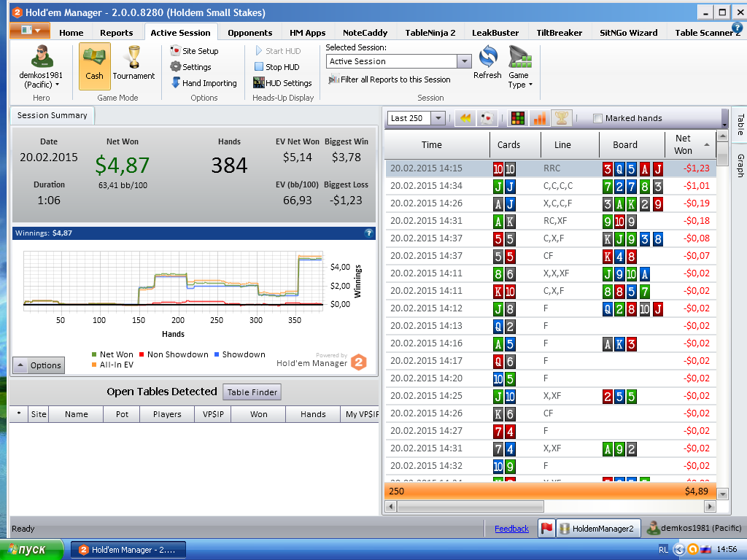
Task: Click the Board column header
Action: point(625,144)
